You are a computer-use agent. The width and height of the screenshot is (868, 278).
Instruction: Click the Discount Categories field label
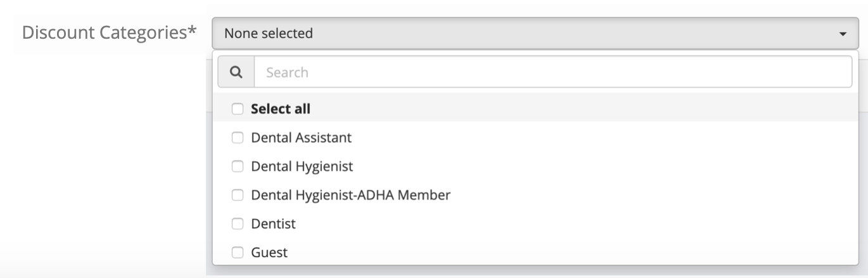coord(109,32)
